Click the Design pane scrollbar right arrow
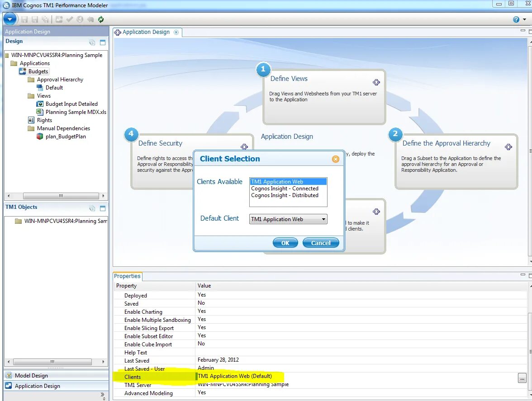The image size is (532, 401). click(x=103, y=196)
